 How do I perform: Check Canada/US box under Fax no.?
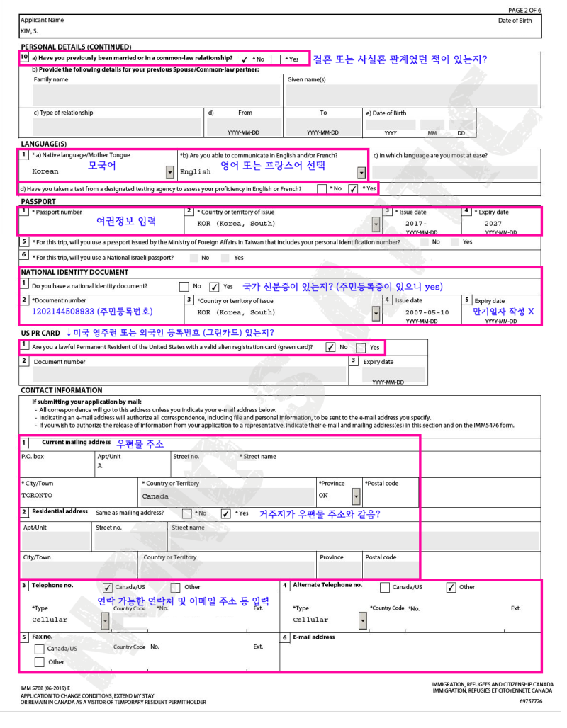[x=40, y=649]
